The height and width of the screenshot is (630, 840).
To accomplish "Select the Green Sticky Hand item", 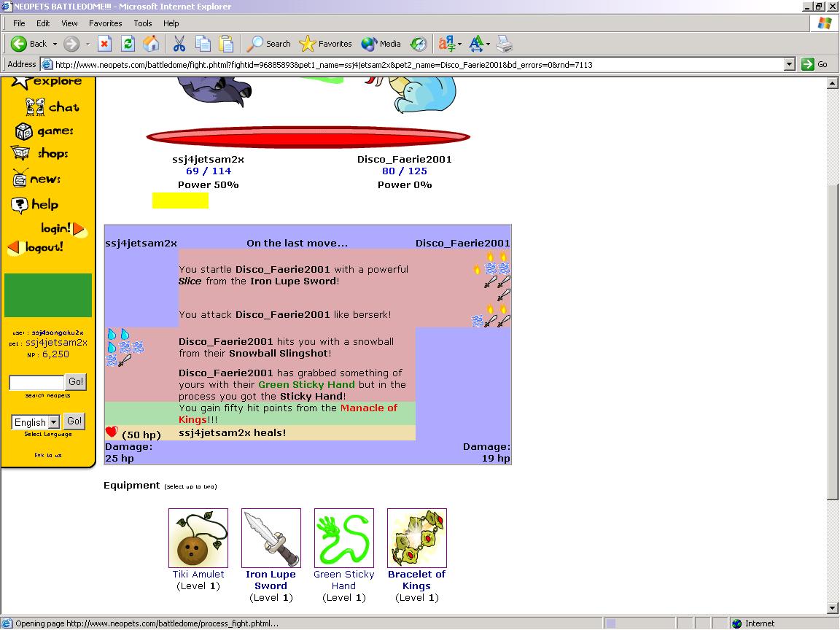I will (x=343, y=538).
